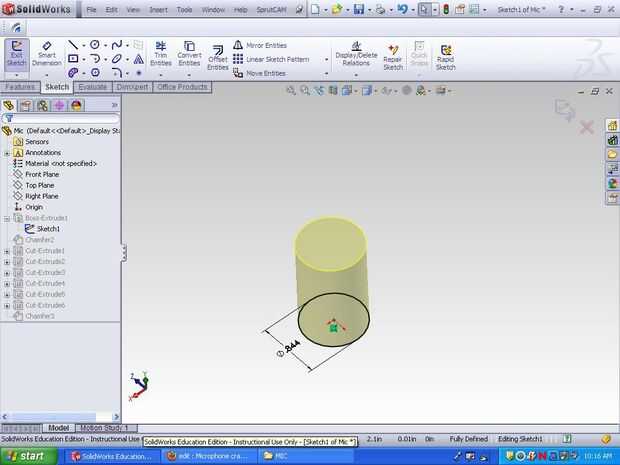
Task: Open the Trim Entities tool
Action: (161, 54)
